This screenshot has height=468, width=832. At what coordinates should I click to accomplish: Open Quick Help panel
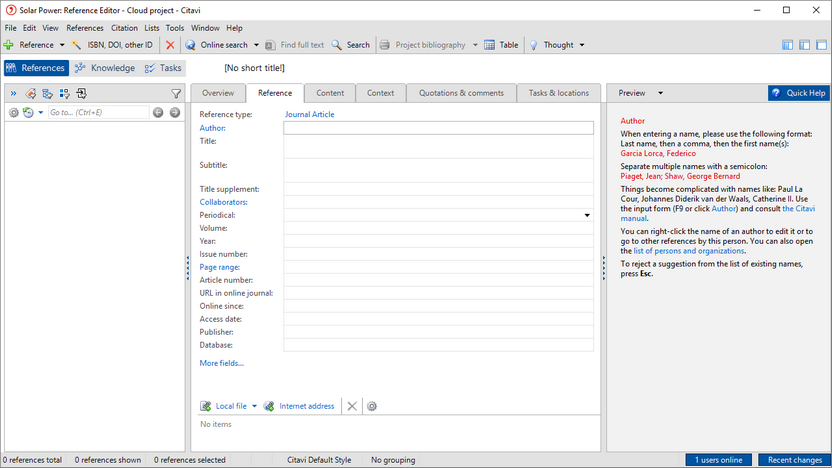pyautogui.click(x=799, y=93)
